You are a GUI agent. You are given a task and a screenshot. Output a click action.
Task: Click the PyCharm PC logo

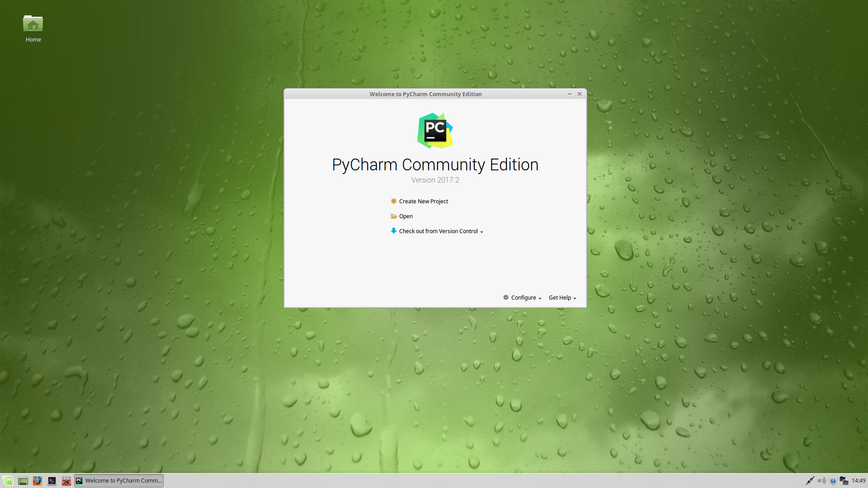coord(435,131)
